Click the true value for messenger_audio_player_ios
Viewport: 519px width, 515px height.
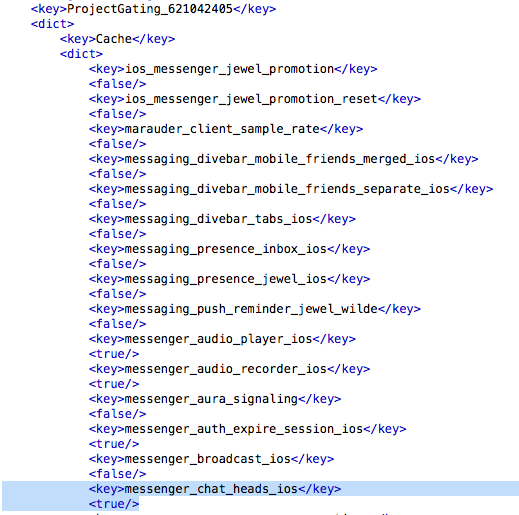coord(114,354)
